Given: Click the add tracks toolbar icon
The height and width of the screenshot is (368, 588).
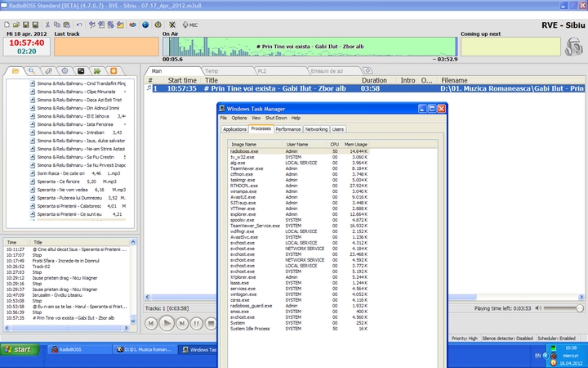Looking at the screenshot, I should (91, 25).
